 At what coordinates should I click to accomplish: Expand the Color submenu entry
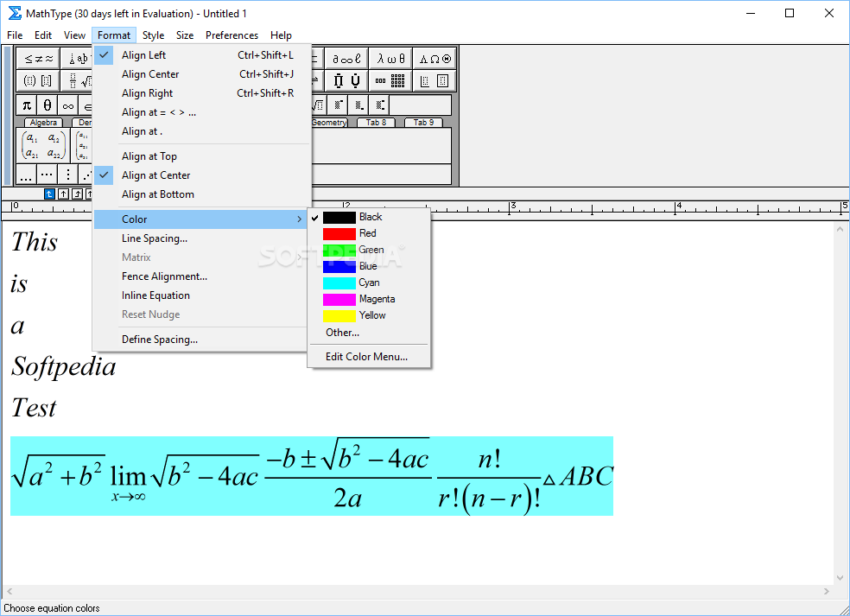(201, 219)
